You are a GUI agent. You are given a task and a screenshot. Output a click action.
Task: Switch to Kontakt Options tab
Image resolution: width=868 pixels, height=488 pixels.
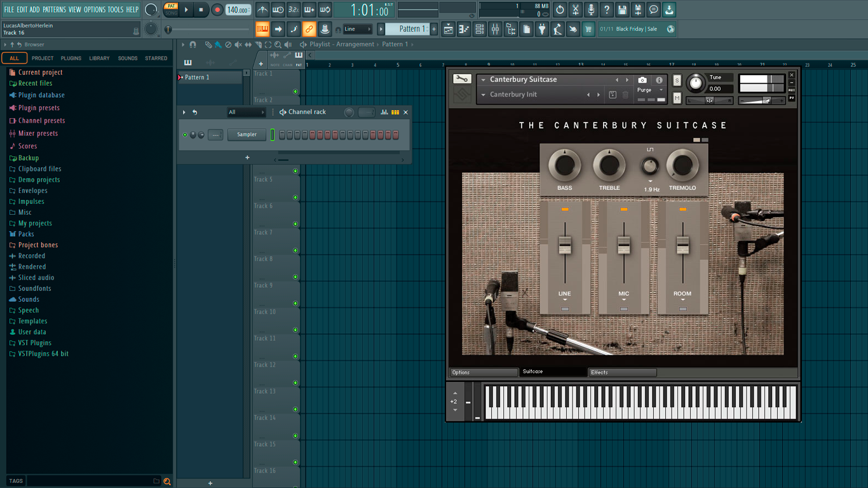pyautogui.click(x=484, y=372)
